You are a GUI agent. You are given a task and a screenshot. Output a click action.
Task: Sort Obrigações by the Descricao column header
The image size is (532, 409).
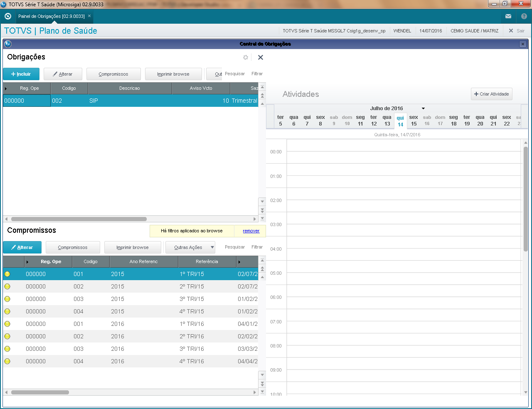(x=130, y=88)
